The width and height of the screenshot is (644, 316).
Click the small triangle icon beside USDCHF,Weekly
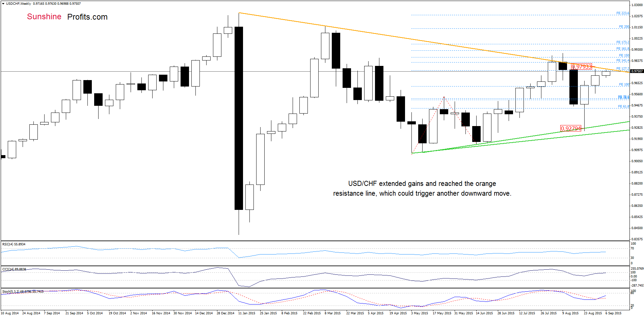pos(3,4)
